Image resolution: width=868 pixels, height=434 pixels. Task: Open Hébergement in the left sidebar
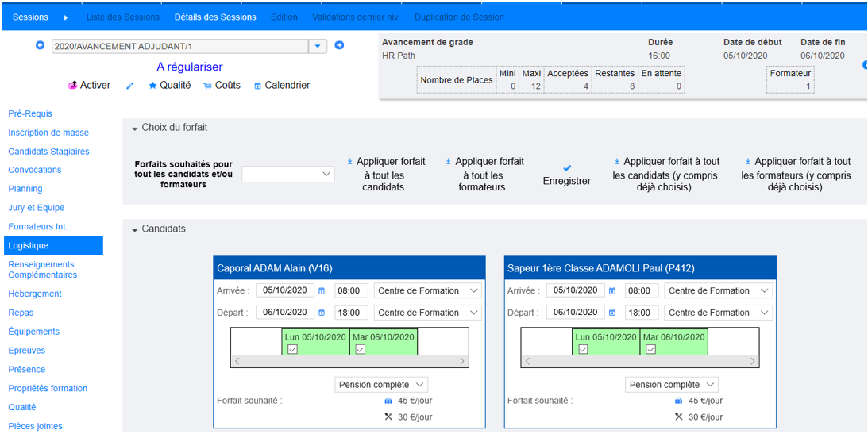(35, 294)
